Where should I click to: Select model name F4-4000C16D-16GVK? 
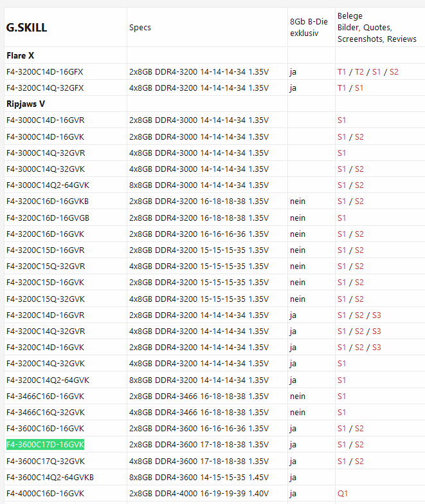(x=45, y=493)
